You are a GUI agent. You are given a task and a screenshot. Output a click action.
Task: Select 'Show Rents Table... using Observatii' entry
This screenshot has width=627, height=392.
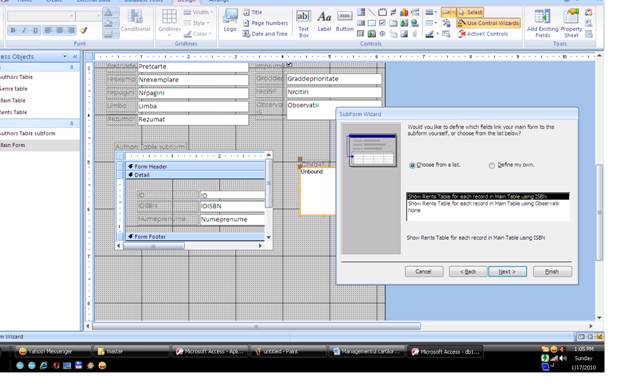point(488,204)
